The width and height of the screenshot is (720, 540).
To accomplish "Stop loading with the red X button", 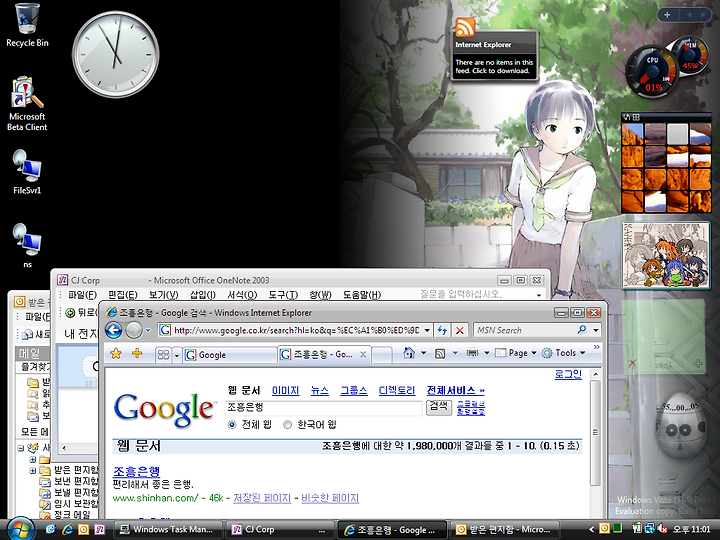I will pos(459,330).
